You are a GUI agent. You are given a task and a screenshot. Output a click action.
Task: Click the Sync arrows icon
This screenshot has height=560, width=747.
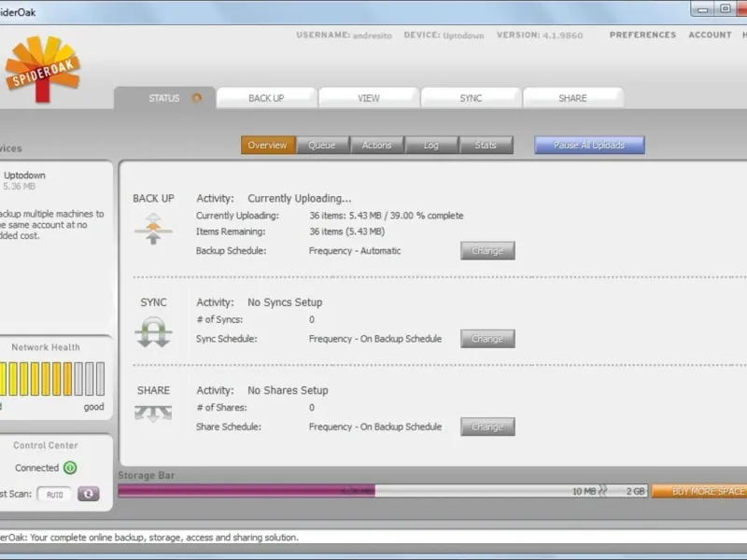[153, 332]
